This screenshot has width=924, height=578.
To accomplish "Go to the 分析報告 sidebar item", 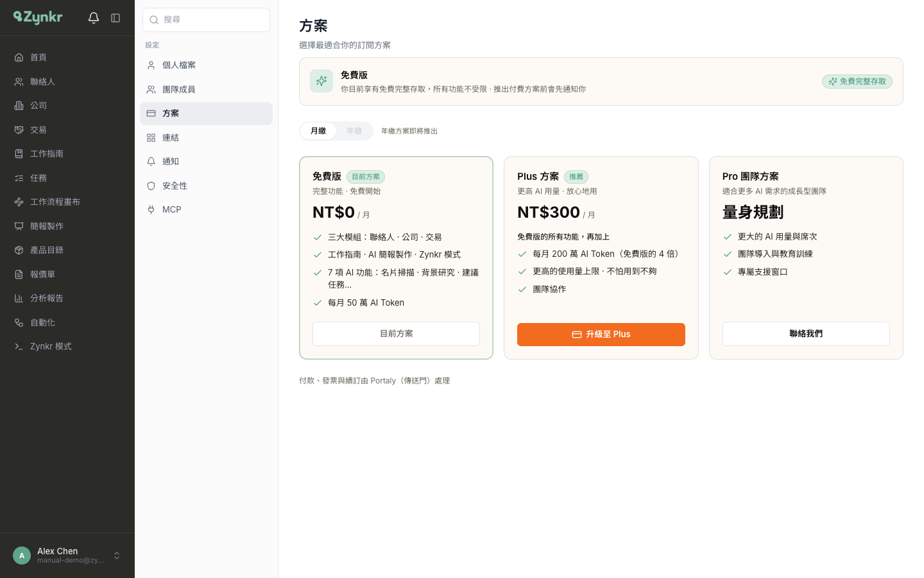I will coord(67,298).
